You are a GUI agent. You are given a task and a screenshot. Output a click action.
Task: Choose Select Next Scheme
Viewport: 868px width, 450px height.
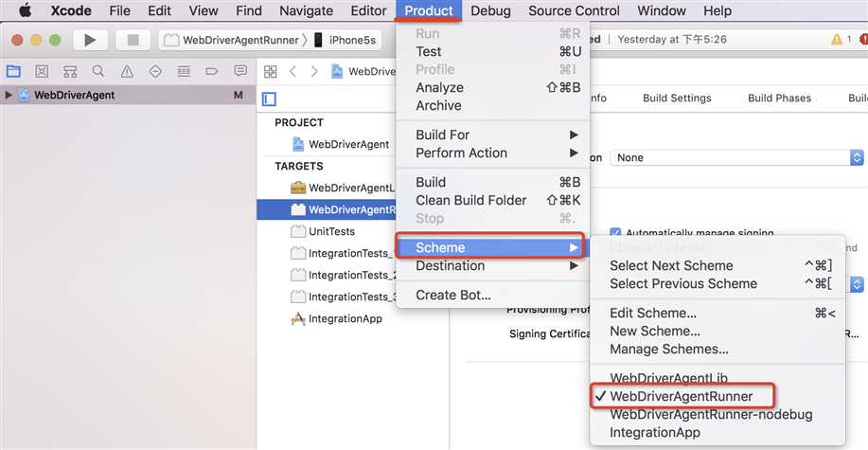[x=718, y=265]
